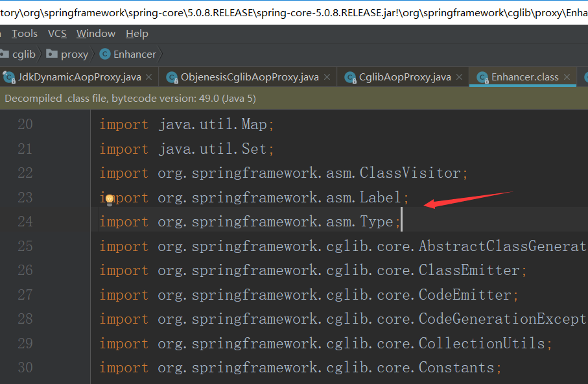Click the cglib.core.Constants import line
588x384 pixels.
[300, 368]
